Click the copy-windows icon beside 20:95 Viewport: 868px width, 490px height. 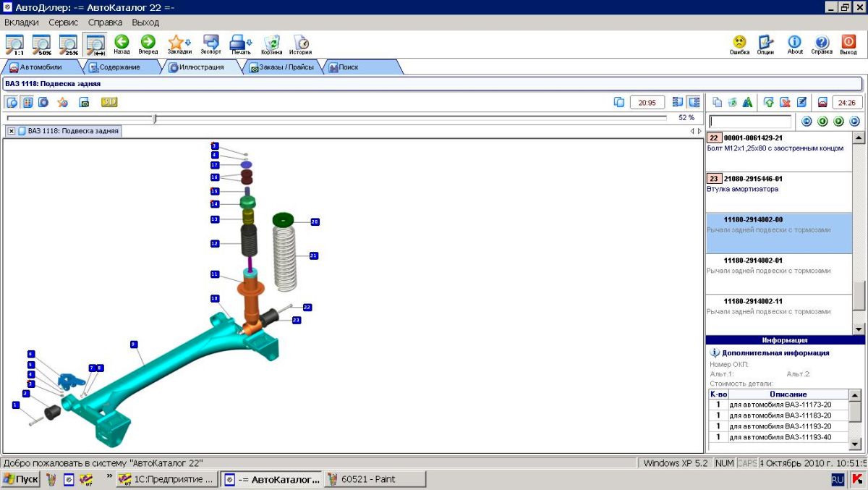tap(618, 102)
